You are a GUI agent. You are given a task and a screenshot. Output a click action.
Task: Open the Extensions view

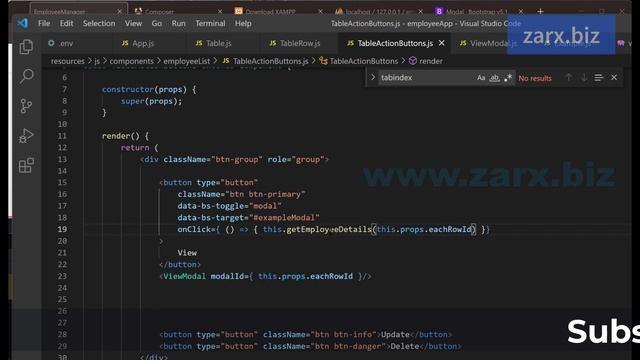tap(26, 165)
